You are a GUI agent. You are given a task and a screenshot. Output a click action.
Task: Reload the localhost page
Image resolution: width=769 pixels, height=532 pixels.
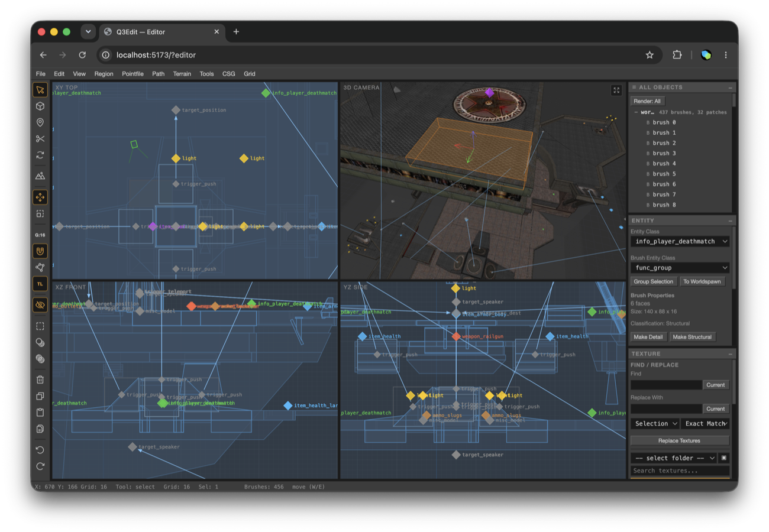tap(82, 55)
